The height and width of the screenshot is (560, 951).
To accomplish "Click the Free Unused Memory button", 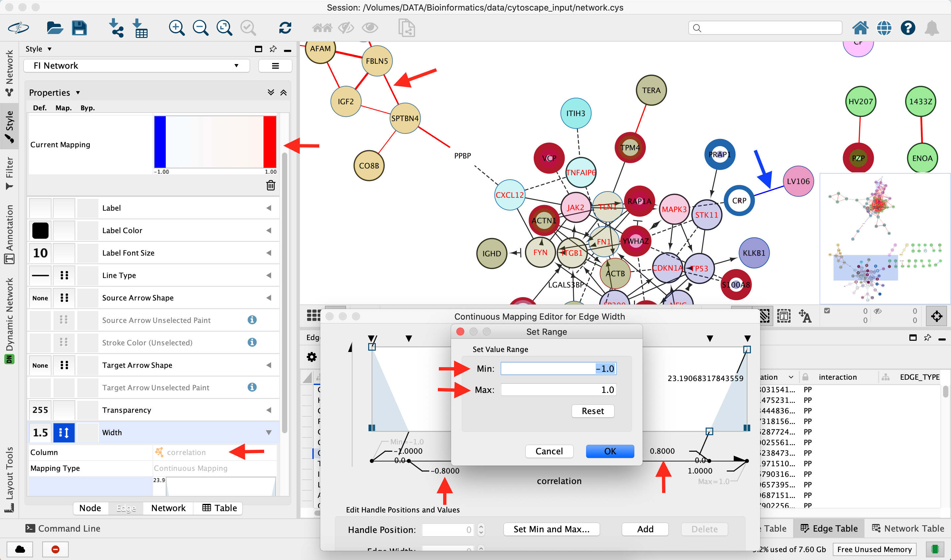I will point(874,549).
